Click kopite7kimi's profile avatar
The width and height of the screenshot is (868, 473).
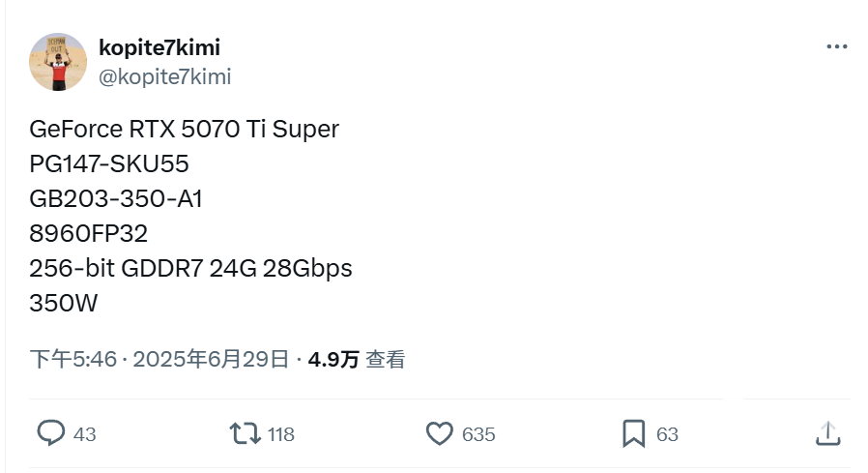tap(58, 62)
